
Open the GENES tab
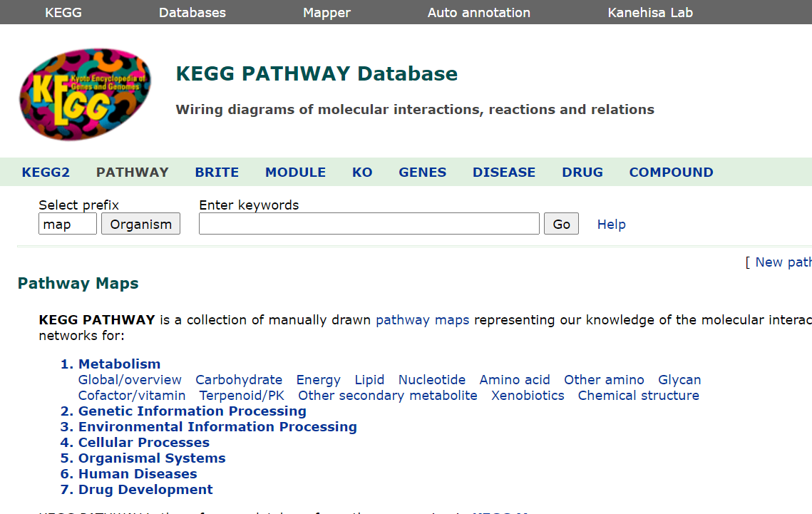[x=422, y=173]
